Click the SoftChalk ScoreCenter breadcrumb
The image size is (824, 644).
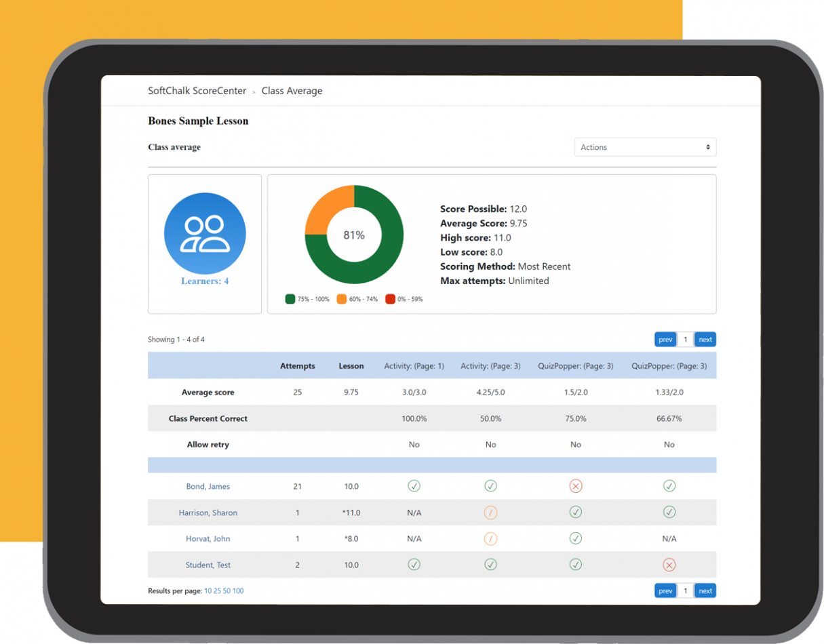[x=197, y=90]
